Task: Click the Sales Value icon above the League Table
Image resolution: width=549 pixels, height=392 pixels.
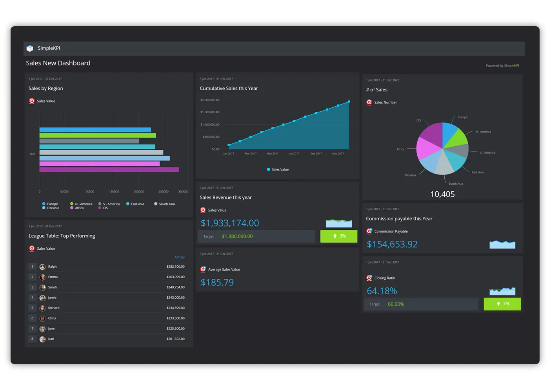Action: (x=31, y=248)
